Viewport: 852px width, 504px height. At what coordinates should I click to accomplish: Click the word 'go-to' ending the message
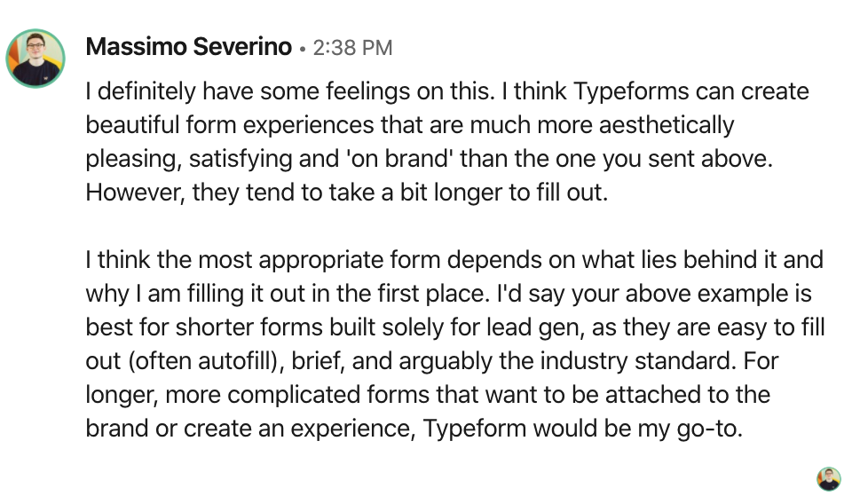[x=709, y=429]
